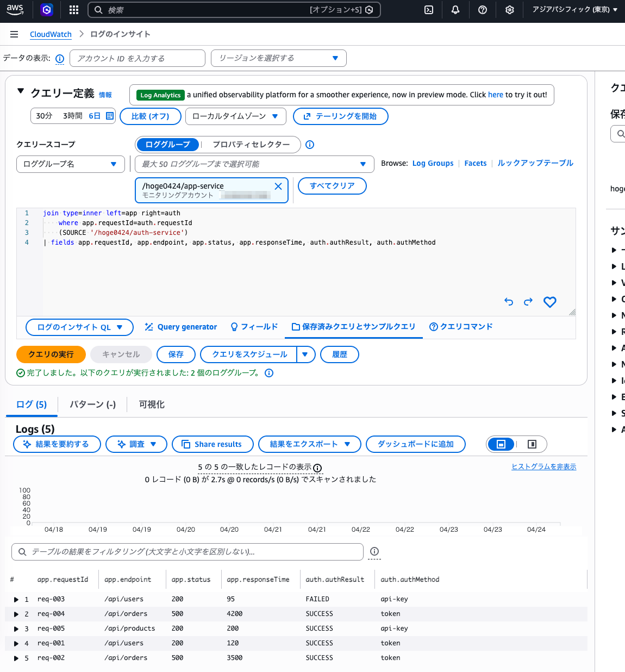The image size is (625, 672).
Task: Redo the query edit
Action: [x=528, y=302]
